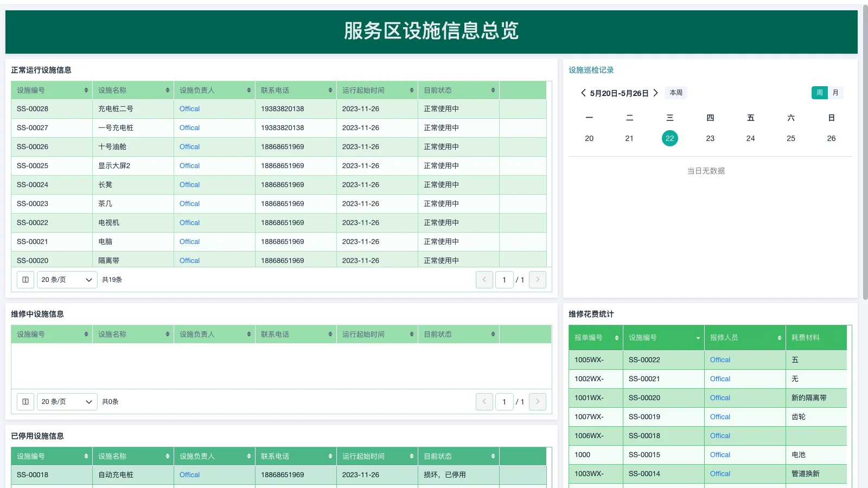Select the 周 view tab
Viewport: 868px width, 488px height.
(x=820, y=93)
